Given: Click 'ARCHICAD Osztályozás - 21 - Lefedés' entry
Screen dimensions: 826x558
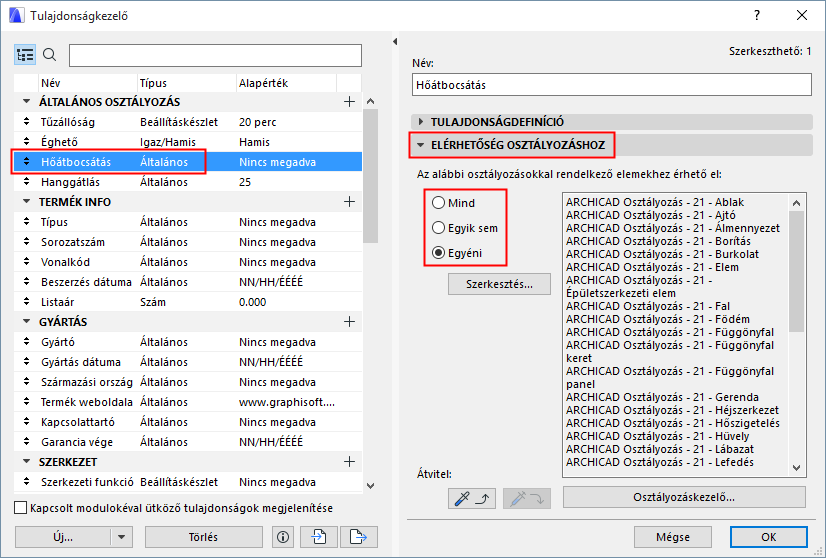Looking at the screenshot, I should 660,462.
